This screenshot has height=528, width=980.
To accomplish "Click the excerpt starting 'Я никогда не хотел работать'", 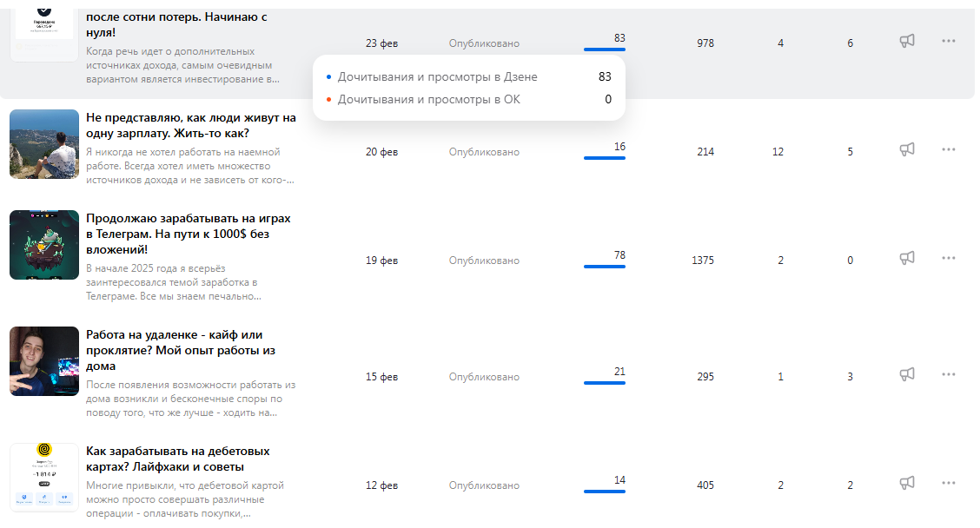I will [x=190, y=166].
